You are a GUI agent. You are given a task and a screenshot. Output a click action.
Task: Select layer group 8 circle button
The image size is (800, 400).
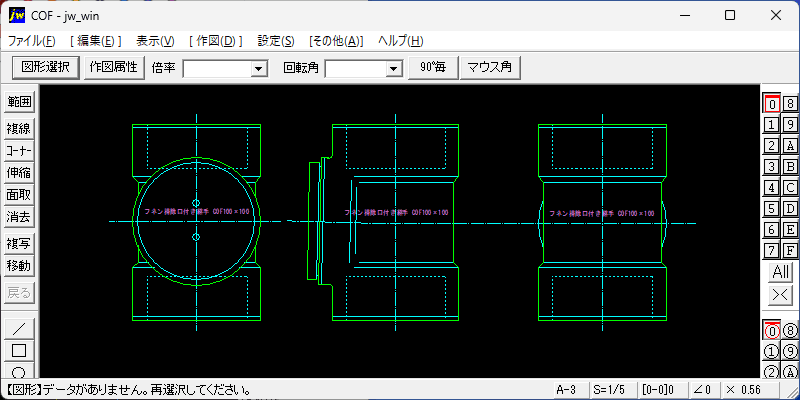(790, 331)
